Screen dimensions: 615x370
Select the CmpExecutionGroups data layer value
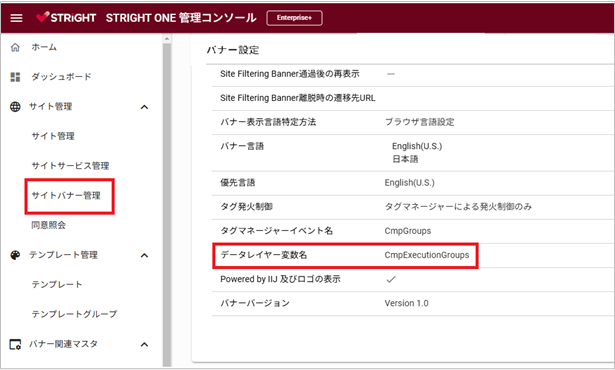click(427, 255)
